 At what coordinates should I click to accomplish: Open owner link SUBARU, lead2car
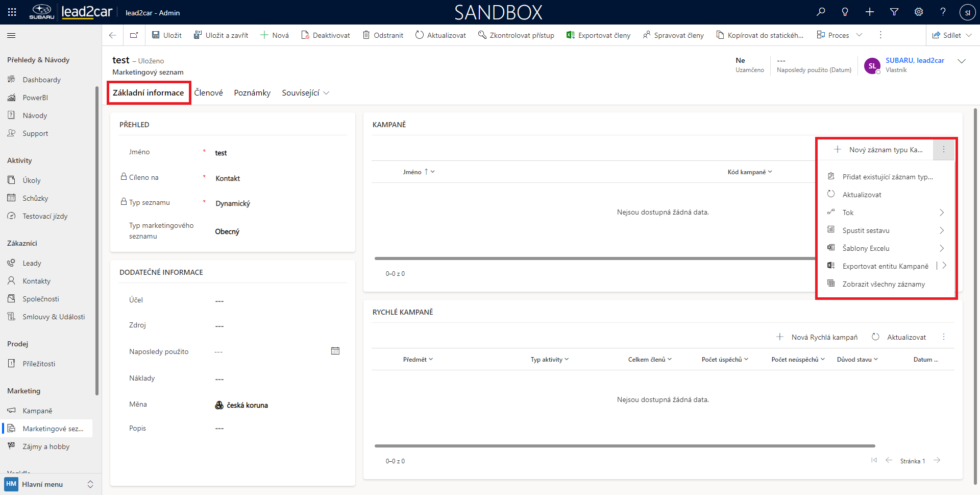click(915, 60)
